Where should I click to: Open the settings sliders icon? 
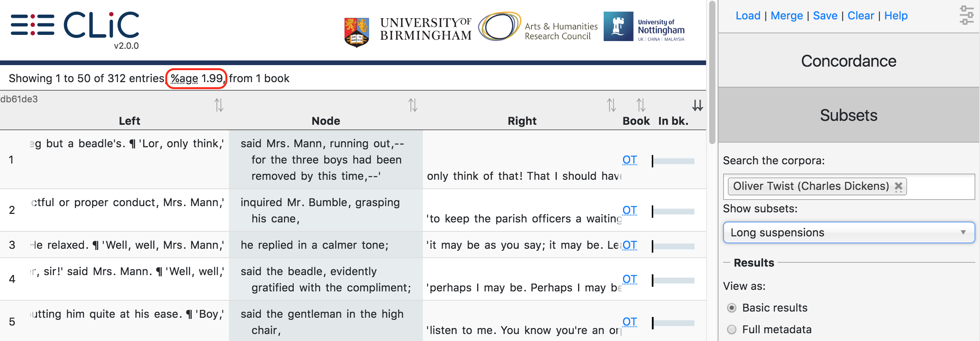(966, 15)
